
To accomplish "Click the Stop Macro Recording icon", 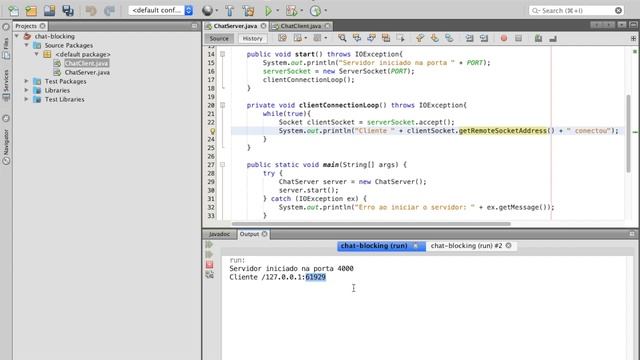I will coord(518,38).
